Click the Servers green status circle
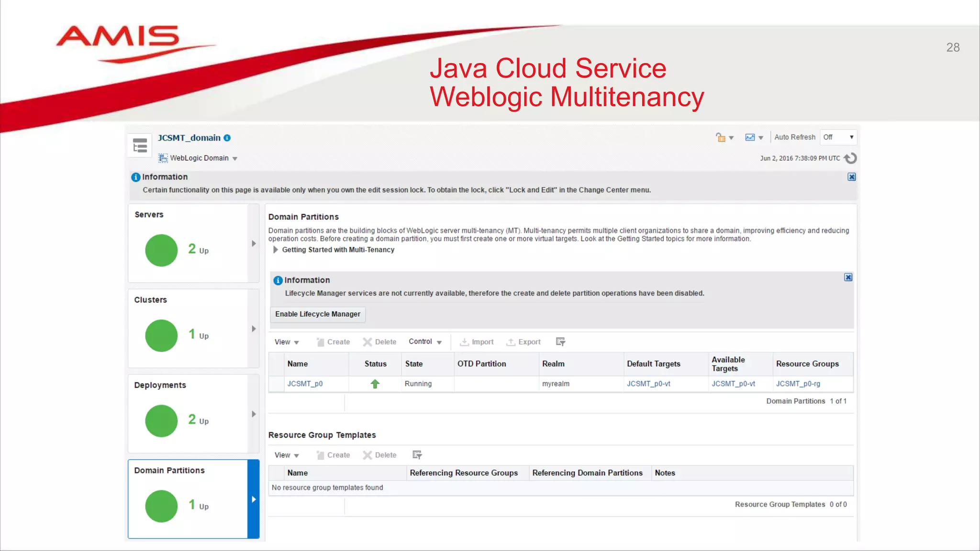This screenshot has height=551, width=980. coord(161,250)
